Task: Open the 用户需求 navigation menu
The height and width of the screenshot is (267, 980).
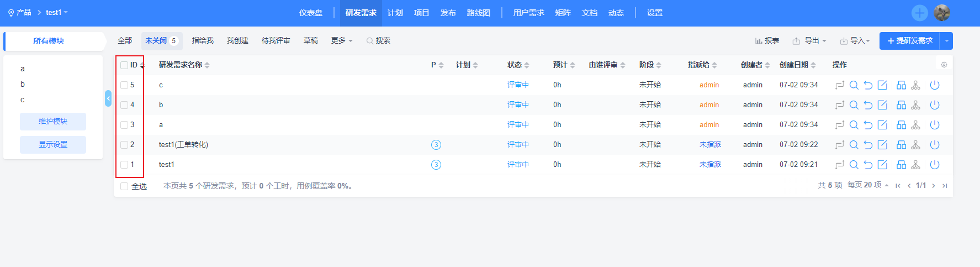Action: coord(528,13)
